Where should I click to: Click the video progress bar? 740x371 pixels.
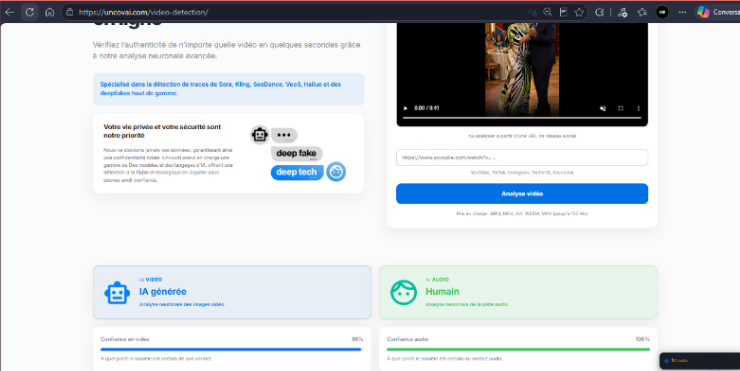click(522, 118)
